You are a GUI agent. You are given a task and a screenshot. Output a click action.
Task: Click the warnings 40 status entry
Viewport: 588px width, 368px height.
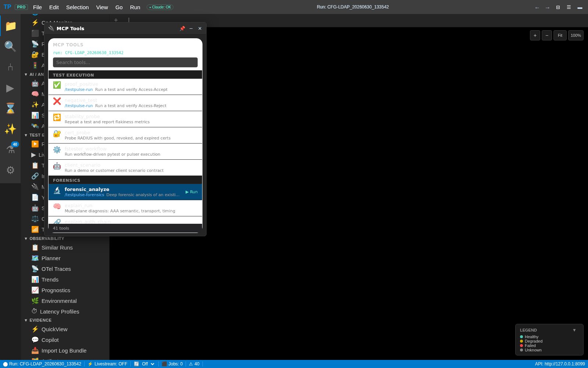pyautogui.click(x=194, y=364)
